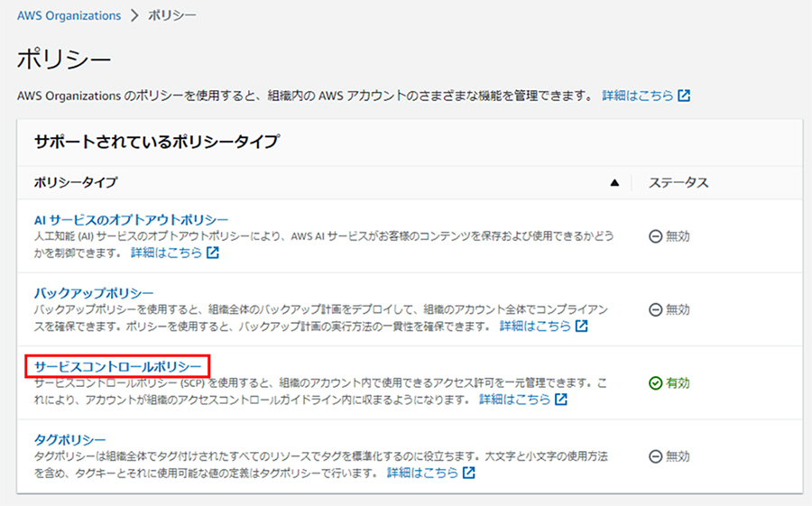Click the 有効 status text for SCP

click(678, 383)
